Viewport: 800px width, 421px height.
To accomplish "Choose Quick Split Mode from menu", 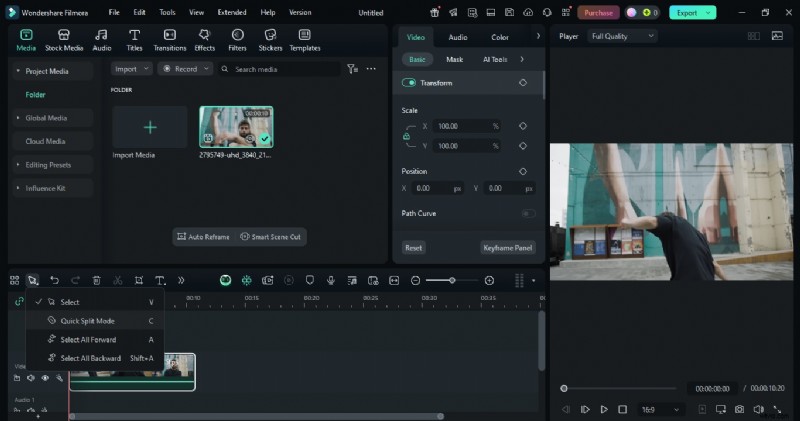I will pyautogui.click(x=87, y=321).
